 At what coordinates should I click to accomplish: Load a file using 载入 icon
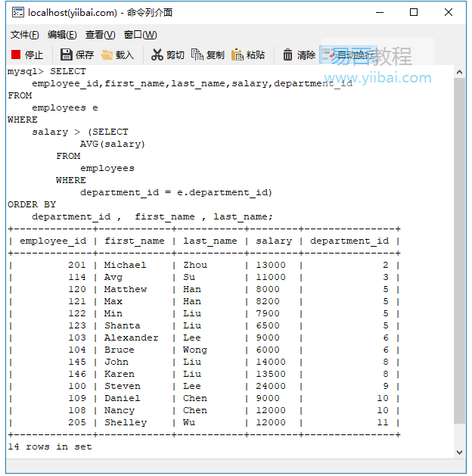116,54
